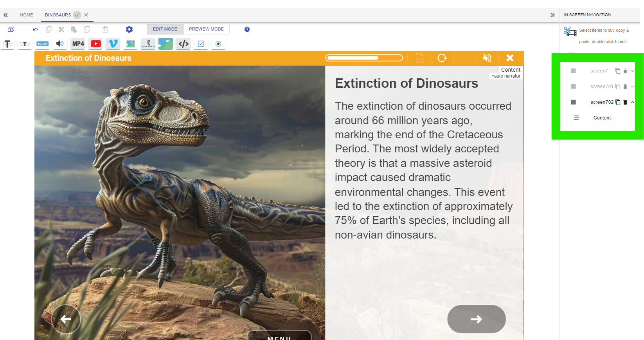Select the DINOSAURS tab
644x340 pixels.
tap(58, 15)
